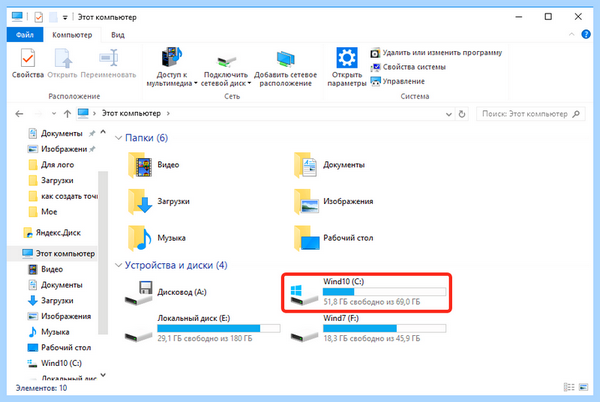Select the Wind7 (F:) drive
The width and height of the screenshot is (600, 402).
click(x=368, y=328)
